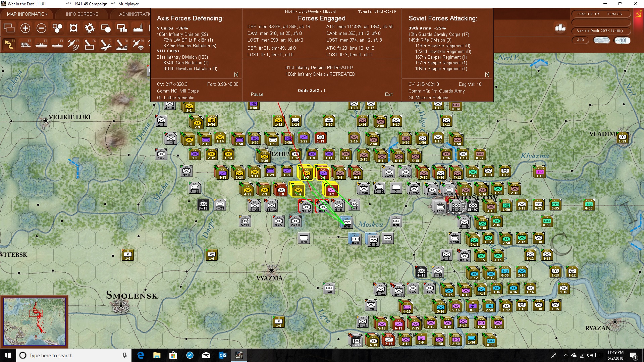The width and height of the screenshot is (644, 362).
Task: Click the 81st Infantry Division entry
Action: (x=182, y=57)
